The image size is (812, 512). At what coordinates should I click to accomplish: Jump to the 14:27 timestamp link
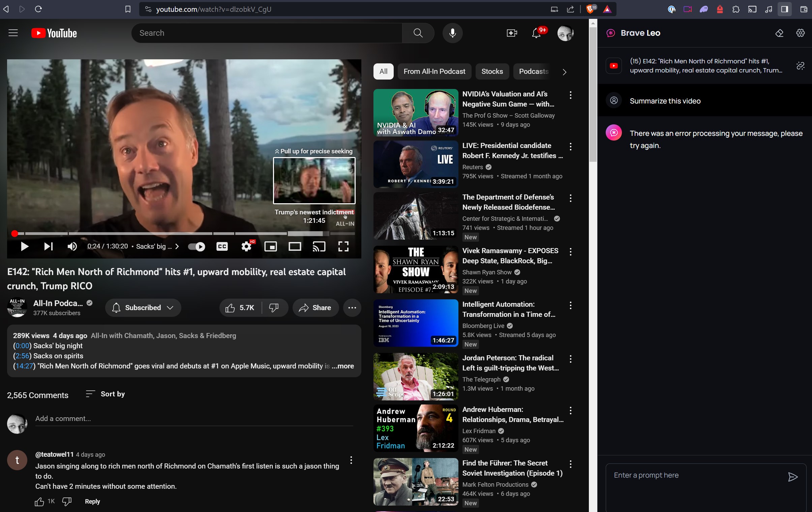tap(24, 366)
